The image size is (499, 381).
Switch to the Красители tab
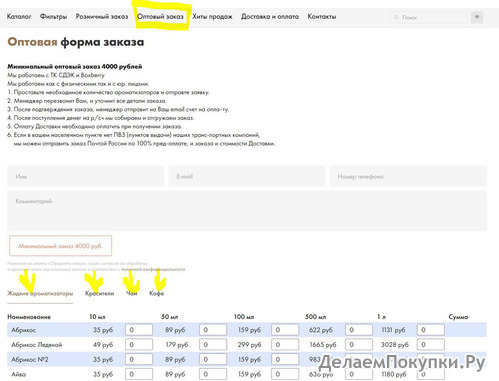[100, 293]
